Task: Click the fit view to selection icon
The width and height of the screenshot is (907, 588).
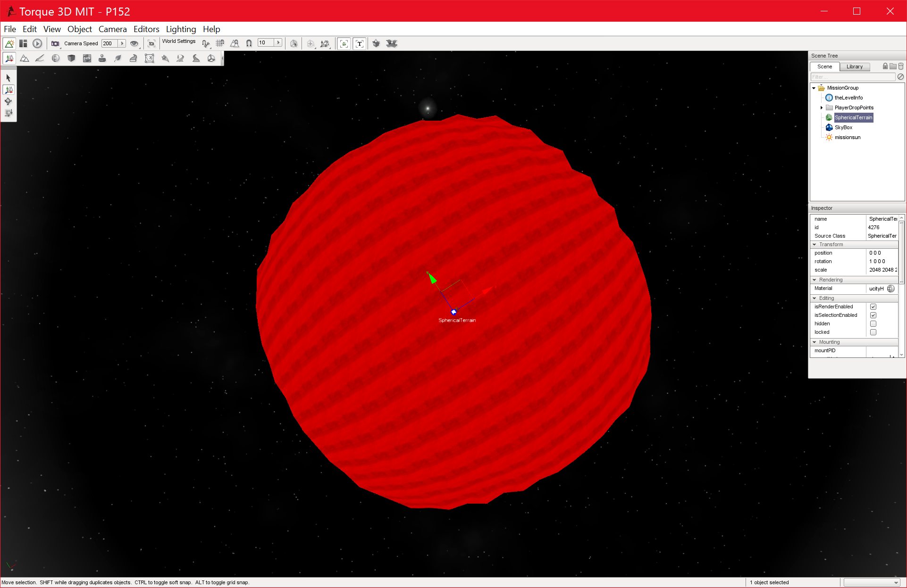Action: click(x=151, y=43)
